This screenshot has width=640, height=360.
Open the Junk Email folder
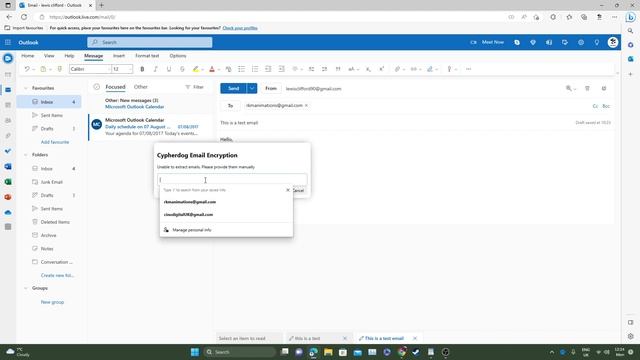click(x=51, y=182)
